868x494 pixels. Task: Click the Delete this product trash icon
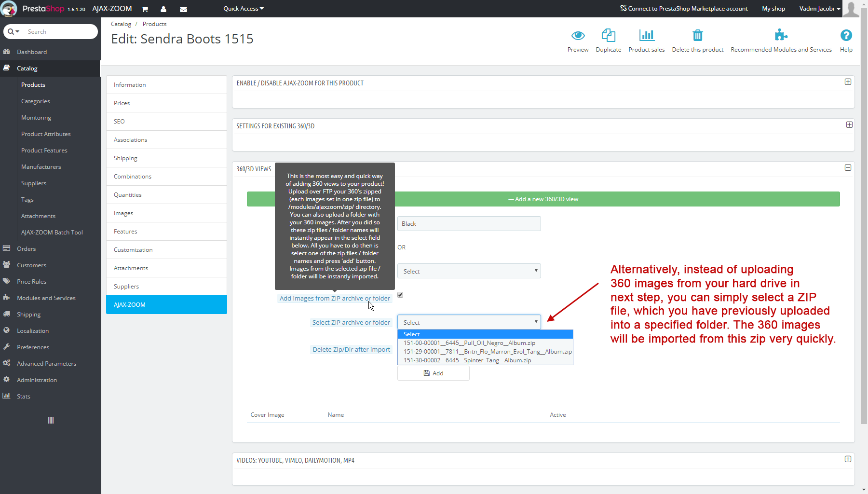[x=698, y=35]
